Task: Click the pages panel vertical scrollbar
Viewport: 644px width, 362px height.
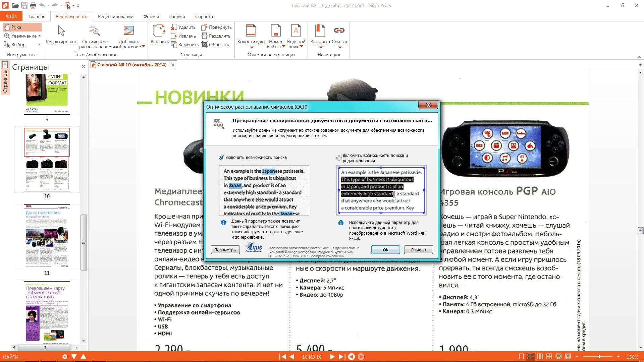Action: (x=84, y=242)
